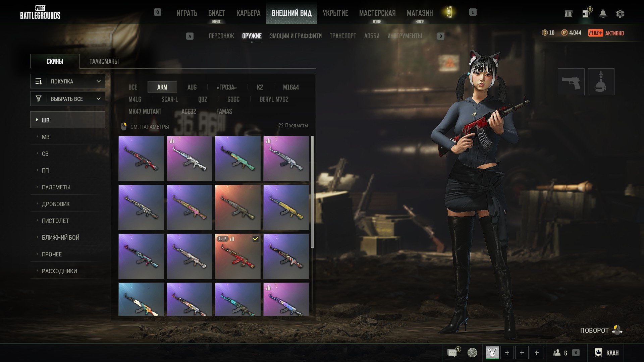This screenshot has width=644, height=362.
Task: Open the news icon with exclamation badge
Action: point(586,14)
